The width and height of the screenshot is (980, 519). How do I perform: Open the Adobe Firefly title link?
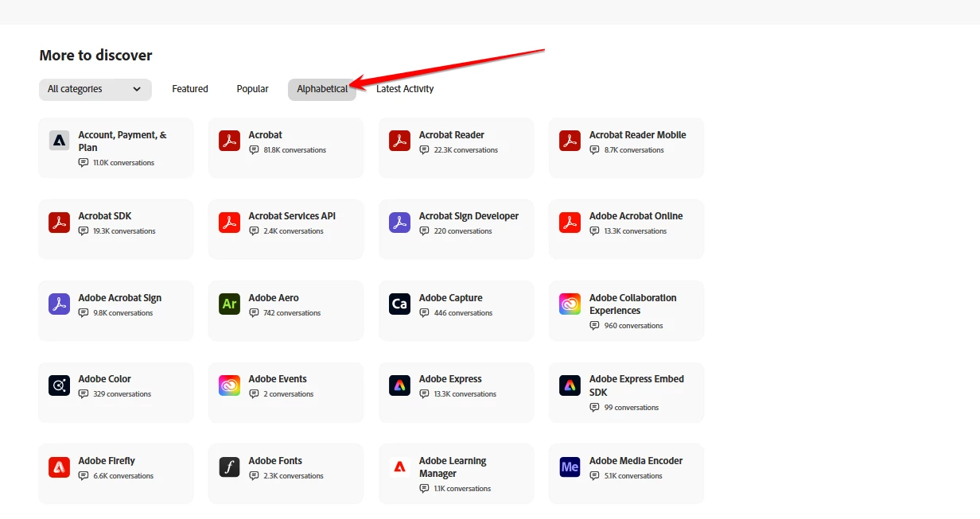coord(107,461)
